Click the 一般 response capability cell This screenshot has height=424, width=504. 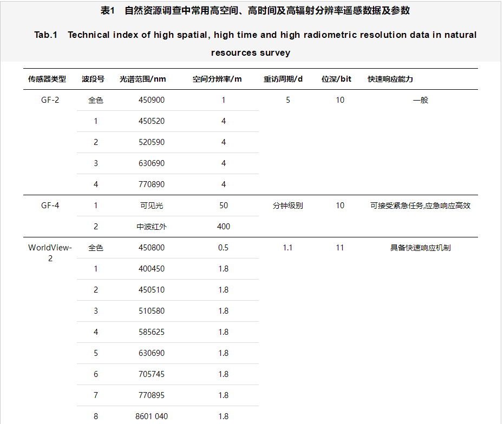click(421, 100)
